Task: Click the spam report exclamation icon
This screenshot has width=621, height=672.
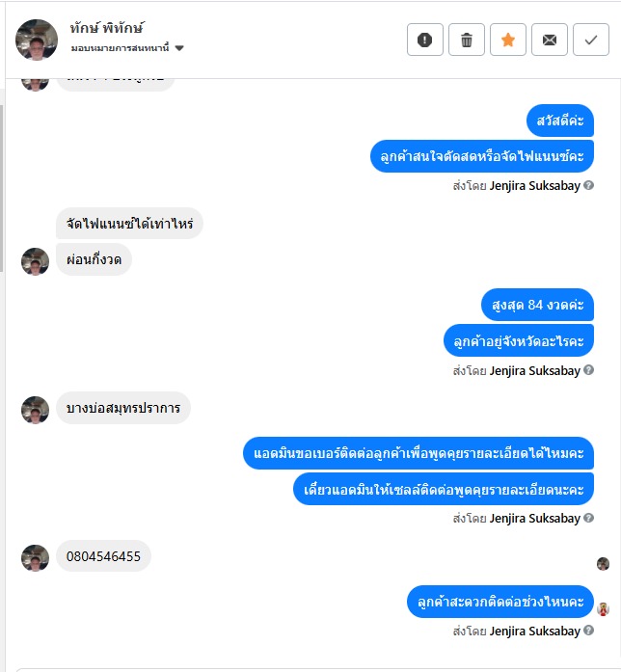Action: [424, 40]
